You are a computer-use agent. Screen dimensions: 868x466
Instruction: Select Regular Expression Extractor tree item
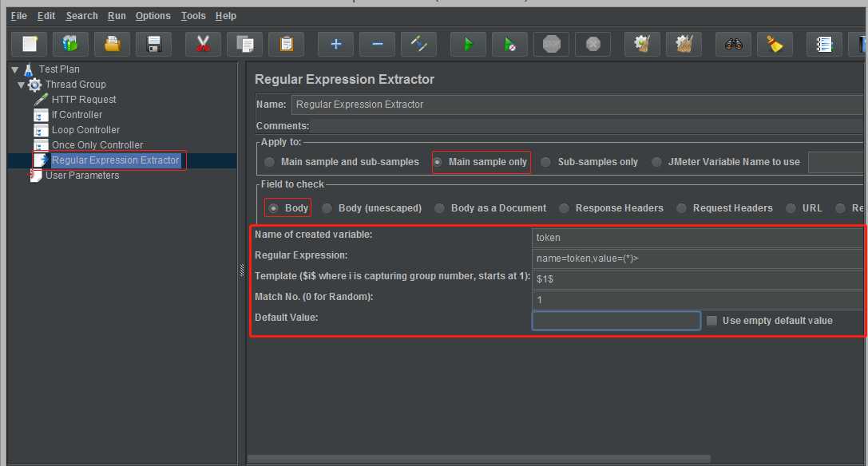coord(115,160)
